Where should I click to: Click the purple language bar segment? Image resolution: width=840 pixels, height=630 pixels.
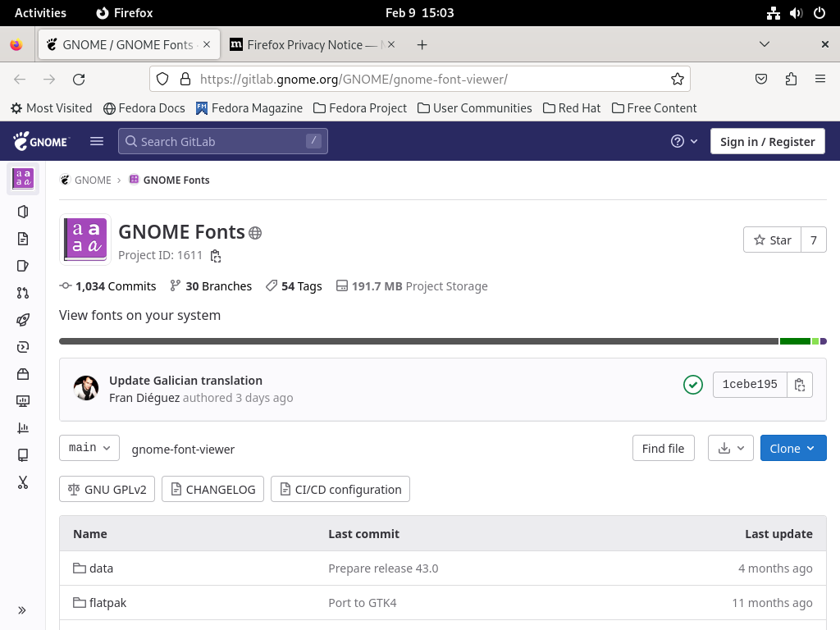coord(824,341)
